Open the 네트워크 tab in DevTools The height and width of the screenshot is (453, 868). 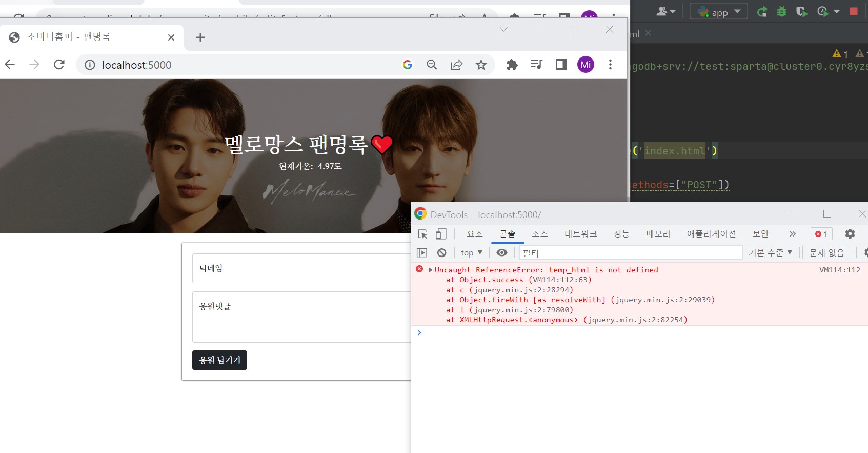[x=580, y=234]
